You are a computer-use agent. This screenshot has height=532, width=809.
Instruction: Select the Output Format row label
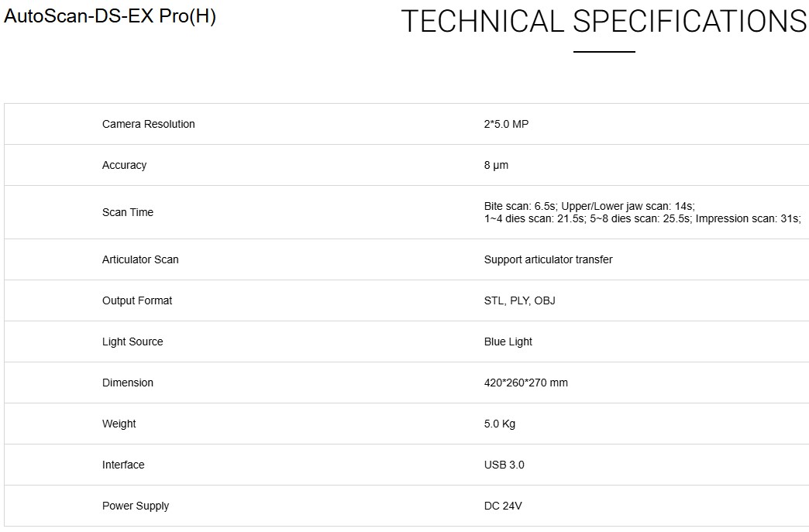[137, 300]
